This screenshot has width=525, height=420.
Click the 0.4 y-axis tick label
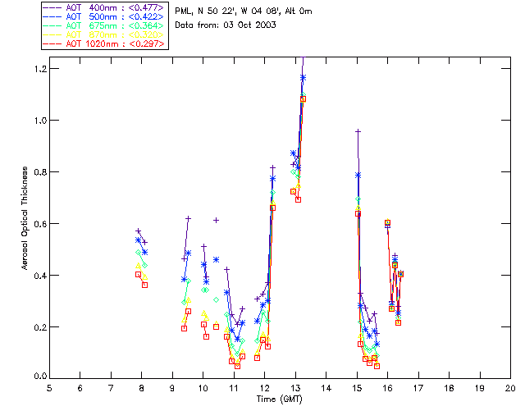pos(40,276)
